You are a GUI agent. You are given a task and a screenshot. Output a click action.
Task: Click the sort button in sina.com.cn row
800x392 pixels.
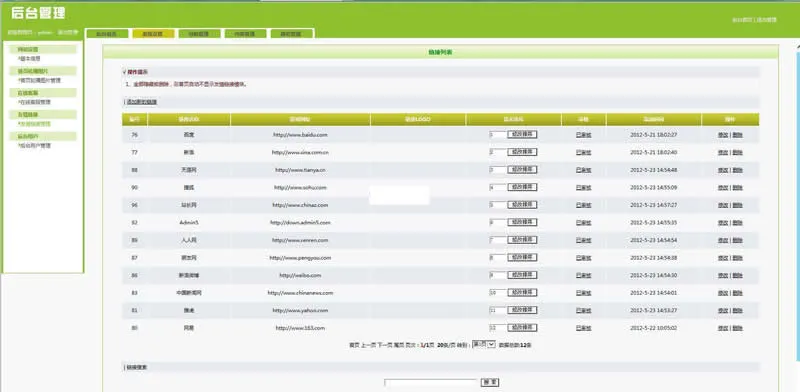pos(522,152)
